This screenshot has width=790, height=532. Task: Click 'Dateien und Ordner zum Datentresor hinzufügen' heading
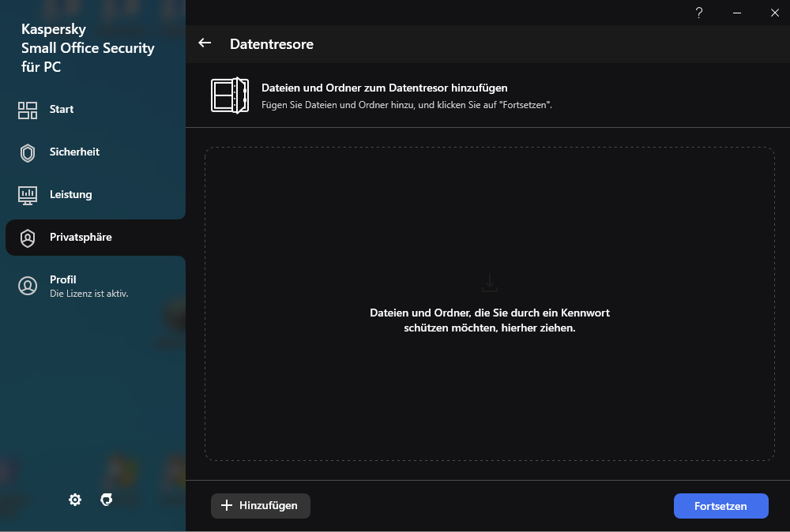[385, 88]
